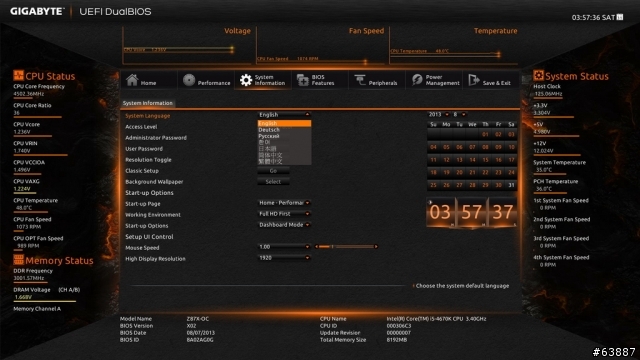
Task: Choose Русский in the language list
Action: click(x=284, y=136)
